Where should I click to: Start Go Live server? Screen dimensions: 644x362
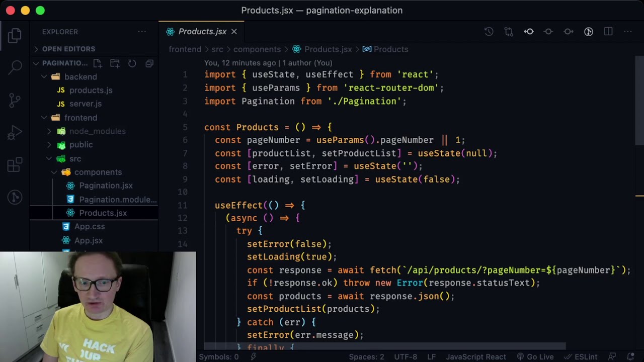point(535,357)
